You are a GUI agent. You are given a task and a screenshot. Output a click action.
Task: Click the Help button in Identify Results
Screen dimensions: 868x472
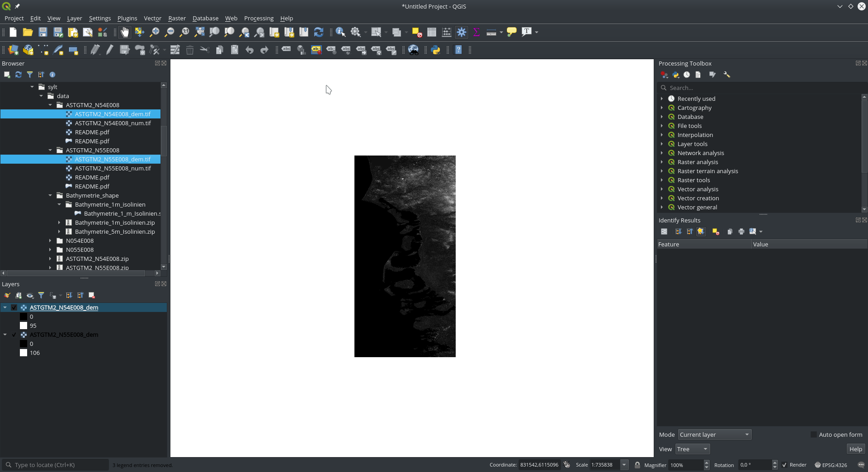[x=855, y=449]
